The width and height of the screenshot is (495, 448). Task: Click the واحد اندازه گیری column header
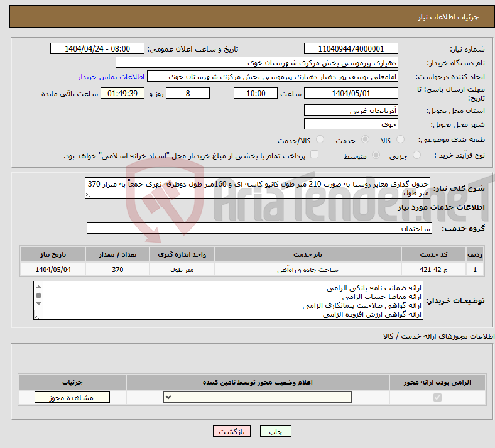click(x=182, y=254)
